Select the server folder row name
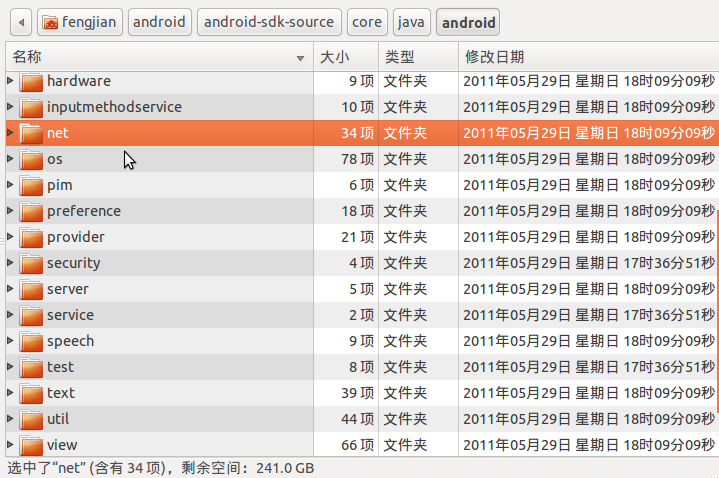The image size is (719, 478). coord(68,289)
